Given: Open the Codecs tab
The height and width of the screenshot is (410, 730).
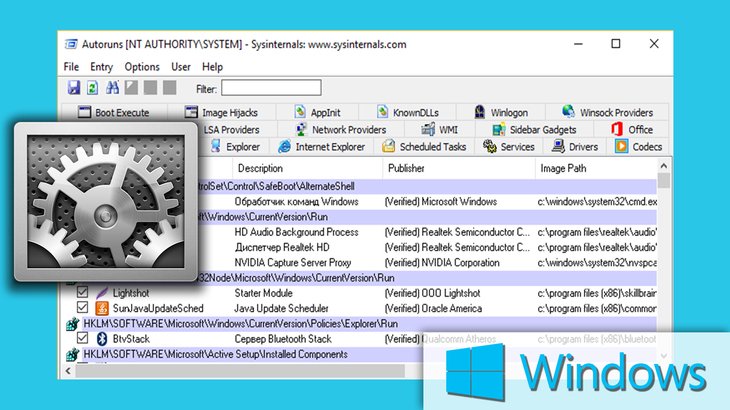Looking at the screenshot, I should [638, 147].
